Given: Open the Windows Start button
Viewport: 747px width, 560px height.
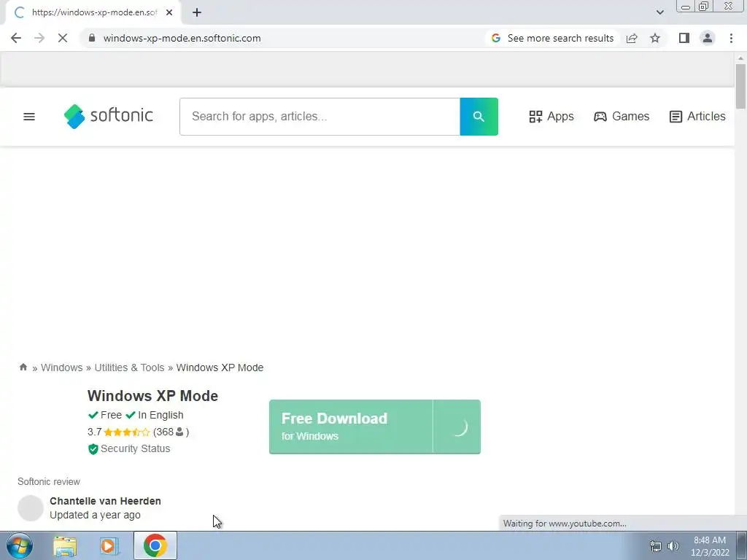Looking at the screenshot, I should click(x=20, y=545).
